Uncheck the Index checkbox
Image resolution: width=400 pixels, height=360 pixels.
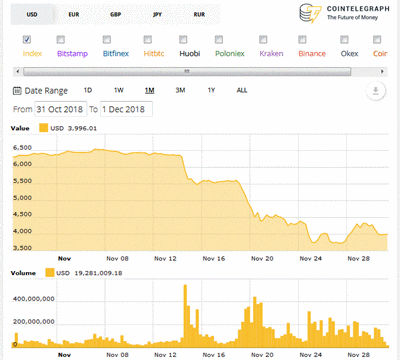[x=27, y=40]
